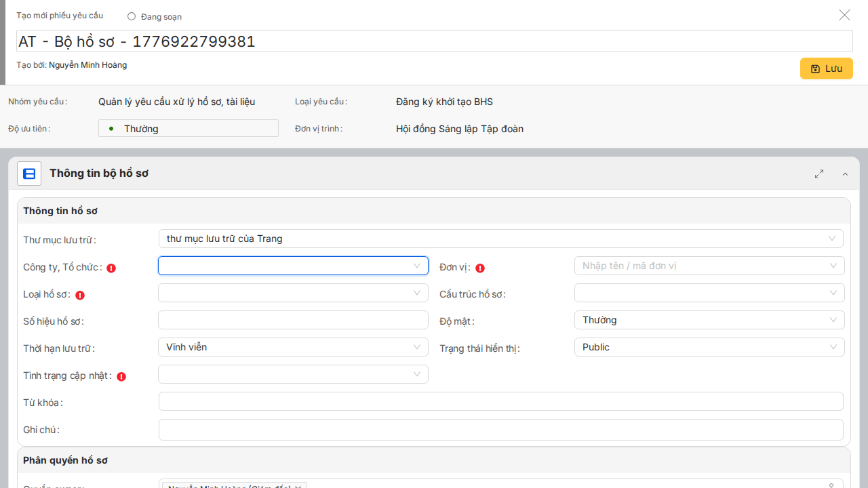Click the Từ khóa input field

click(500, 401)
